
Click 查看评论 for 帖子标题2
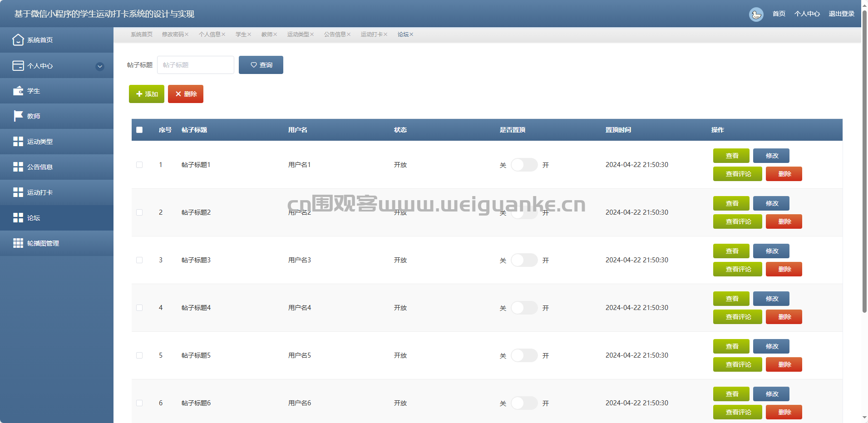coord(737,221)
